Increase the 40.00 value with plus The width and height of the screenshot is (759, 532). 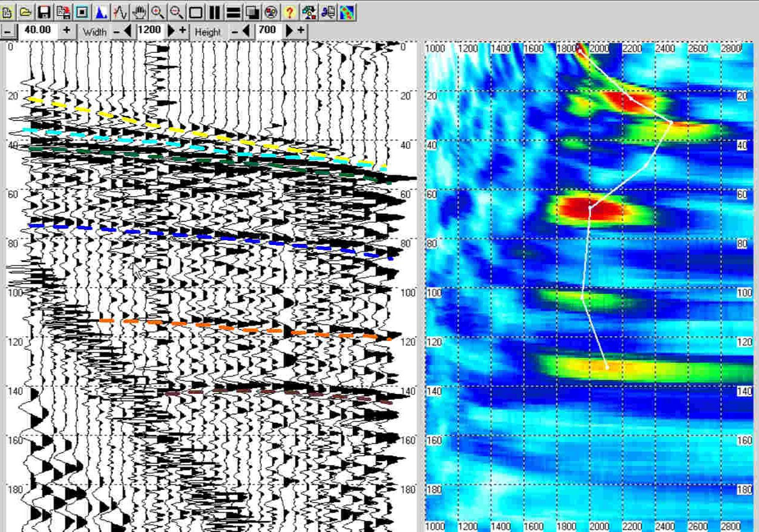click(x=66, y=31)
